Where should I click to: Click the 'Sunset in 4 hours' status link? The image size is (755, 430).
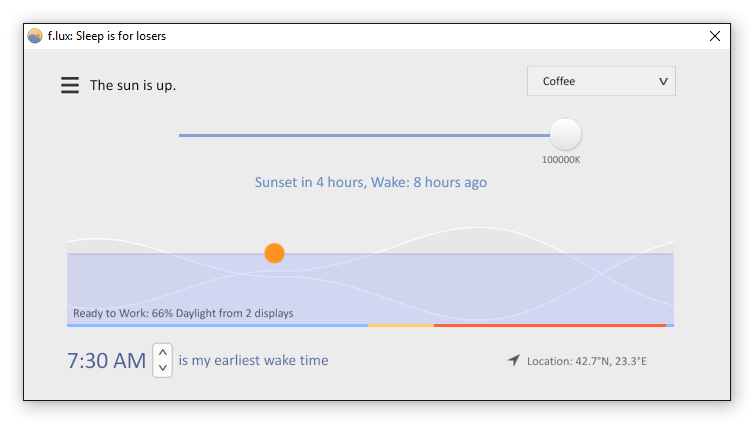tap(371, 182)
